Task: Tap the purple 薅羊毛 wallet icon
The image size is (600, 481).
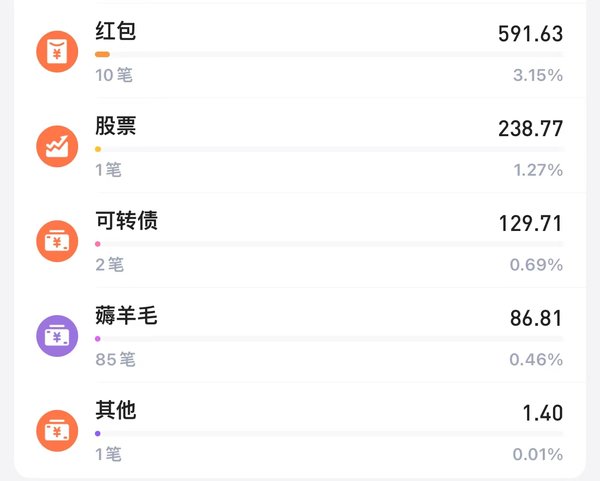Action: tap(57, 336)
